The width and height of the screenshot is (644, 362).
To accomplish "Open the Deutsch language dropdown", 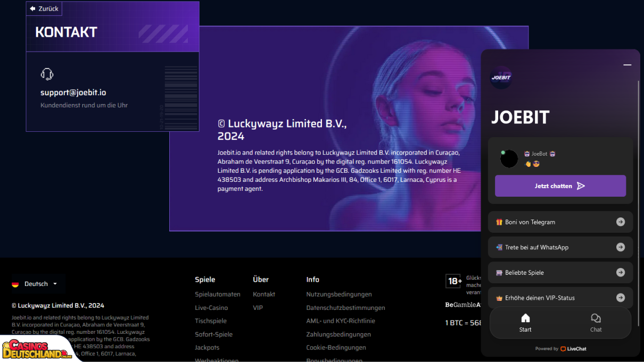I will (x=38, y=284).
